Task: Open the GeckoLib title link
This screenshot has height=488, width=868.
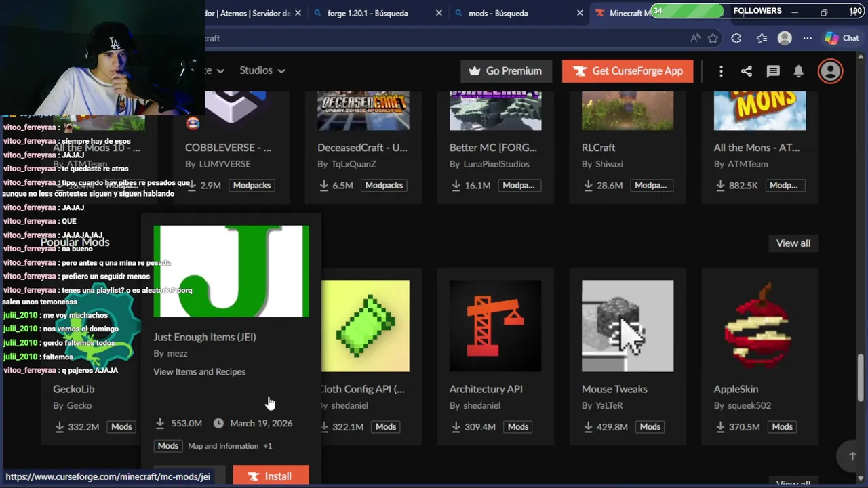Action: 74,389
